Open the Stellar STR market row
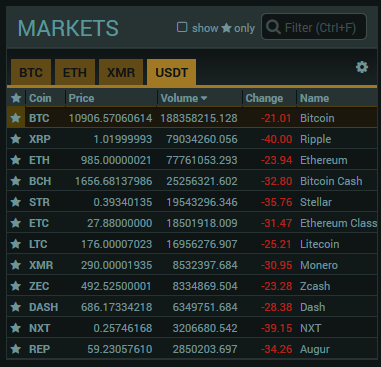 192,202
